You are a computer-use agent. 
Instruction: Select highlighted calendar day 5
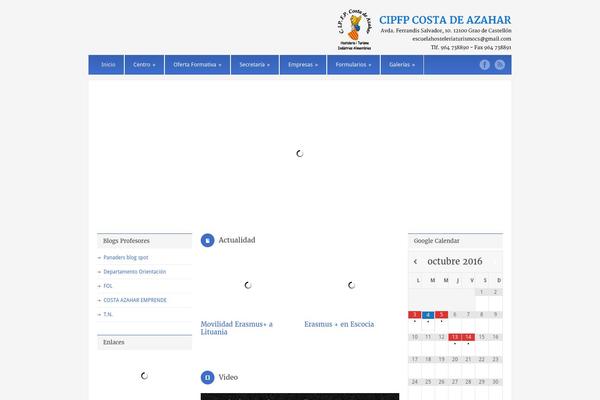(x=441, y=315)
